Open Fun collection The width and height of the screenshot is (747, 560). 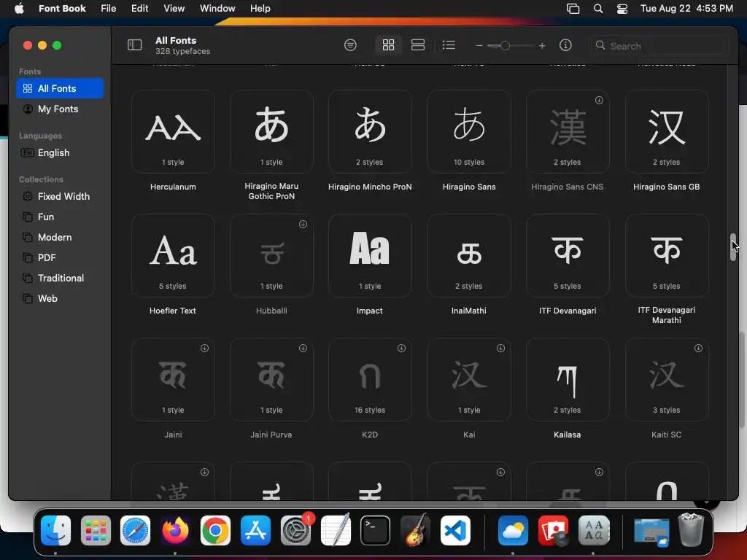click(x=60, y=217)
